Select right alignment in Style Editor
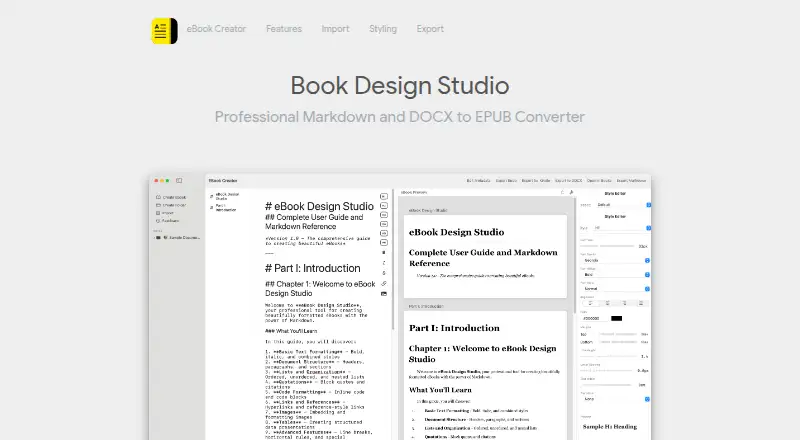This screenshot has height=440, width=800. tap(624, 303)
